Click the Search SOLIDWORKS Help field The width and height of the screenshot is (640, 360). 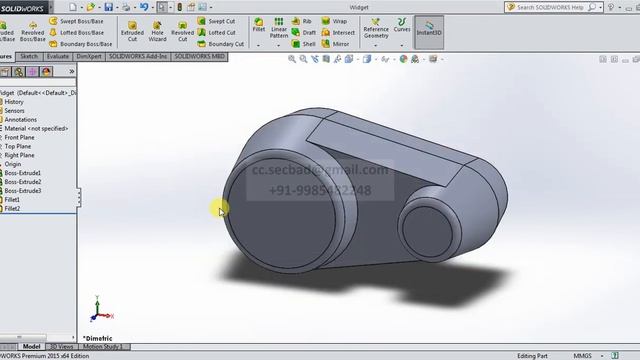tap(554, 7)
